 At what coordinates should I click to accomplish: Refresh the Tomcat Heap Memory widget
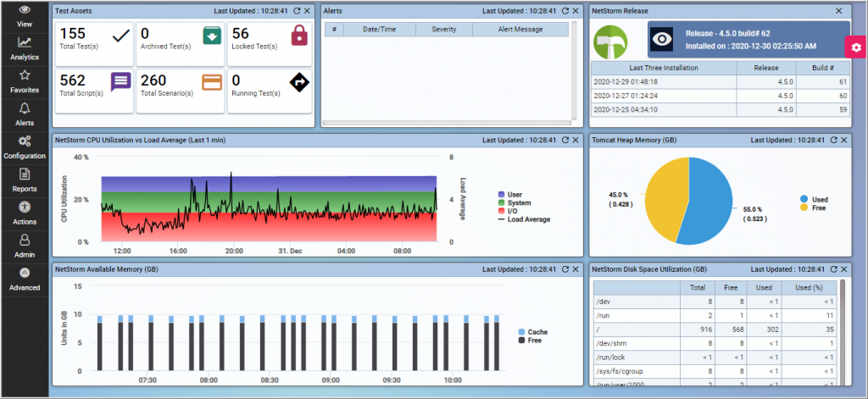[834, 140]
